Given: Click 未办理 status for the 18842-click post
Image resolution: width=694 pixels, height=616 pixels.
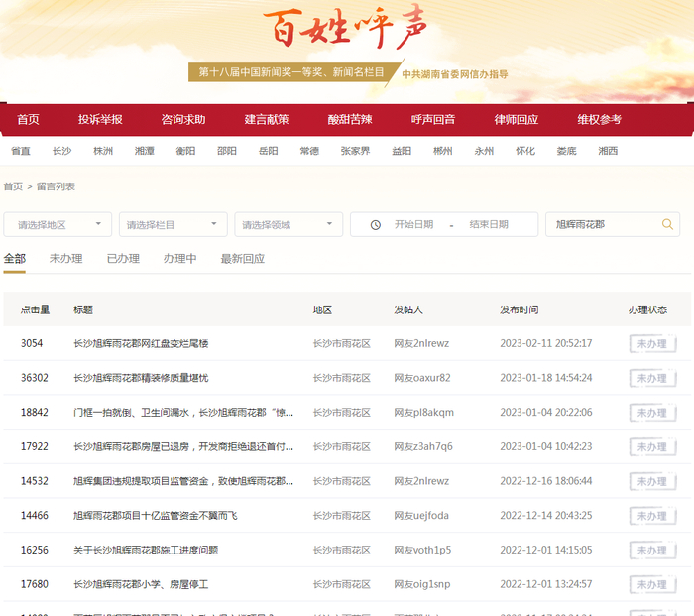Looking at the screenshot, I should [652, 413].
